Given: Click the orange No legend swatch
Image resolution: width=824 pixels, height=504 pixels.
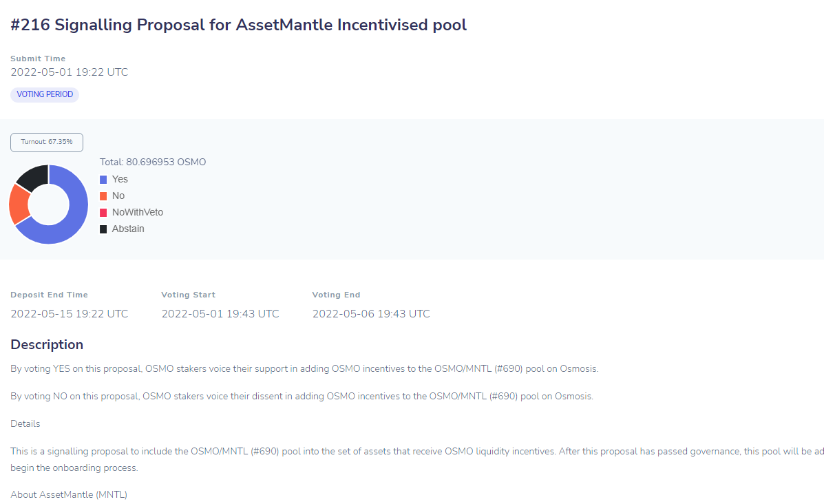Looking at the screenshot, I should [x=103, y=196].
